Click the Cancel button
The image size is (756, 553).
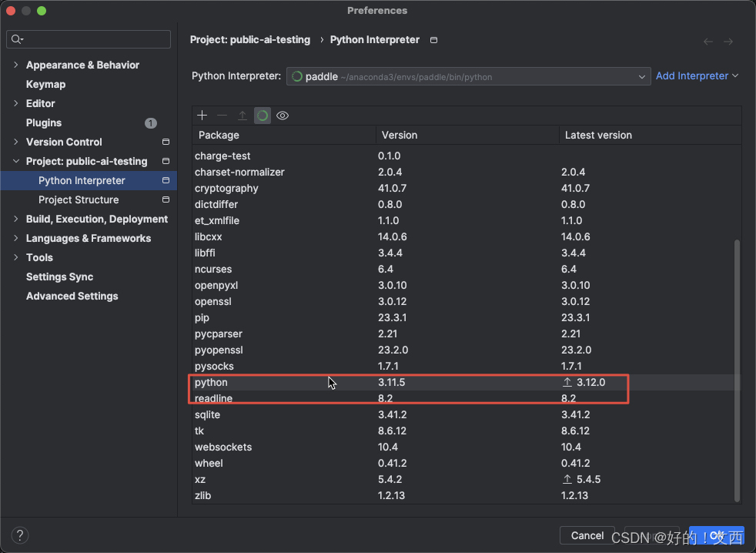(587, 535)
